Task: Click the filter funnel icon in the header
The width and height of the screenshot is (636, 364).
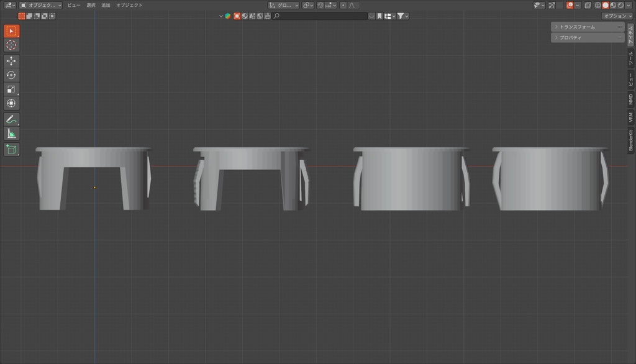Action: (x=401, y=16)
